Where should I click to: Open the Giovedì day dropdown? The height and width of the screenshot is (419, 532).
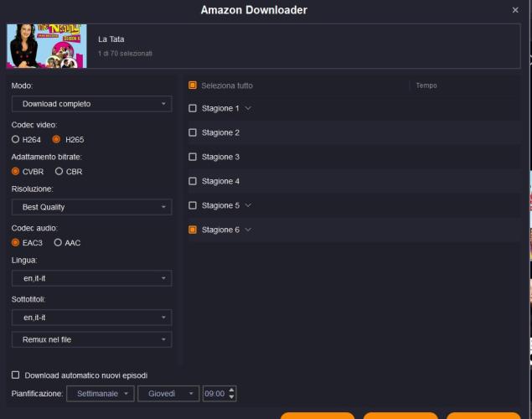[168, 394]
